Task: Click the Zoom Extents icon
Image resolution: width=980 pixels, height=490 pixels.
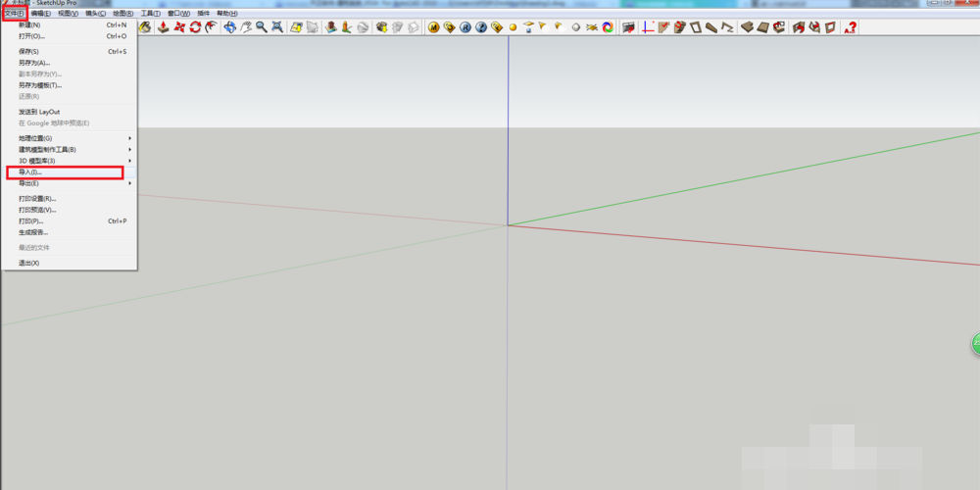Action: click(277, 26)
